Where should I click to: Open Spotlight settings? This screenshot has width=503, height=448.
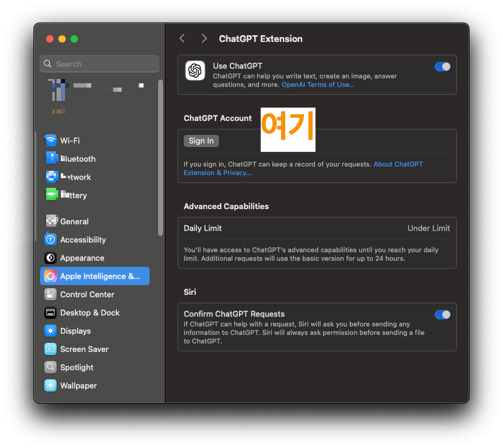point(95,367)
